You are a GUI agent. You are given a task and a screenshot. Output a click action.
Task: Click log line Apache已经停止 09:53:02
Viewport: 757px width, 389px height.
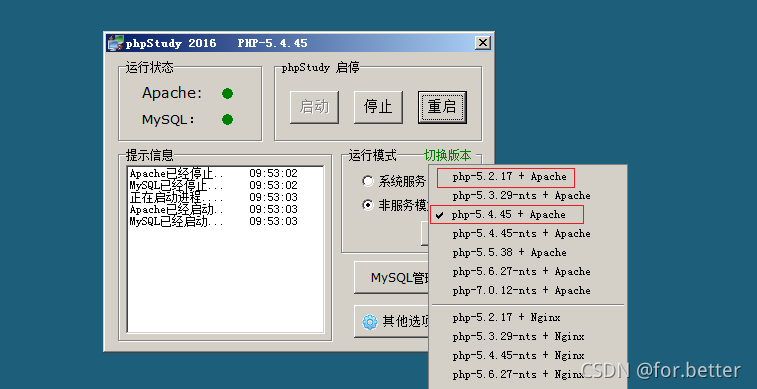213,173
